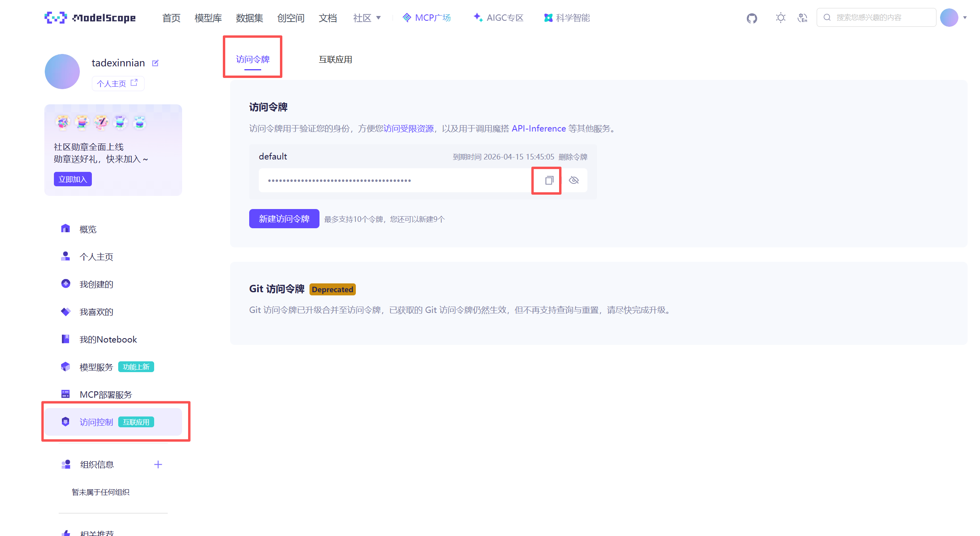This screenshot has width=980, height=536.
Task: Expand user avatar dropdown arrow
Action: click(965, 18)
